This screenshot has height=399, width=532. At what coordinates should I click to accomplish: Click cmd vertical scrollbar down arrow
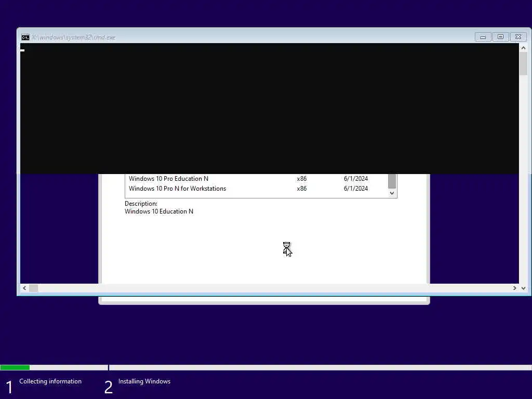coord(523,288)
